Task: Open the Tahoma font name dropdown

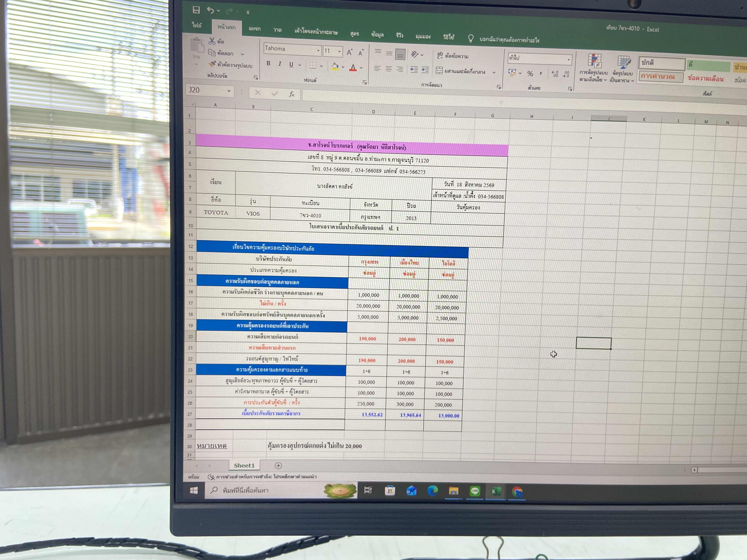Action: [x=318, y=51]
